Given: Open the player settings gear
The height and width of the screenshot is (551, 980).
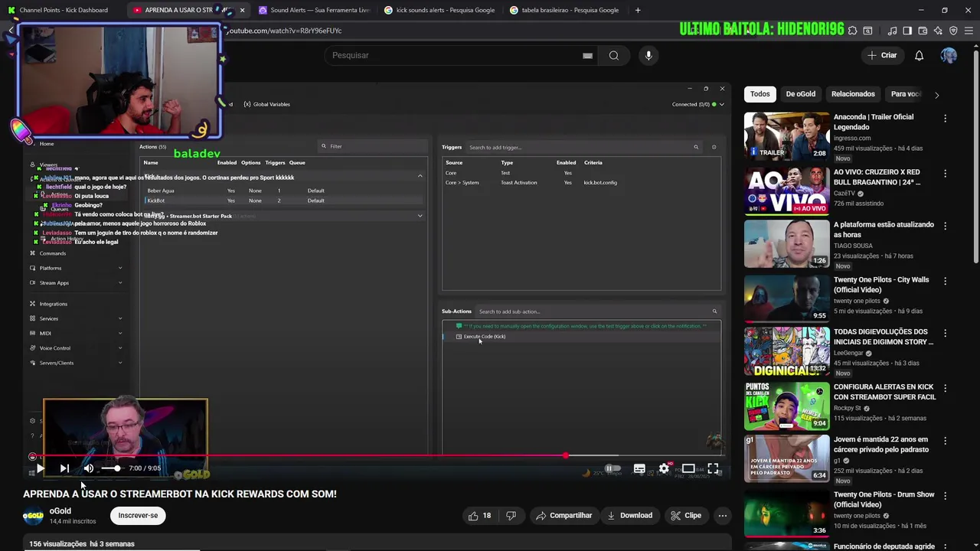Looking at the screenshot, I should [664, 468].
